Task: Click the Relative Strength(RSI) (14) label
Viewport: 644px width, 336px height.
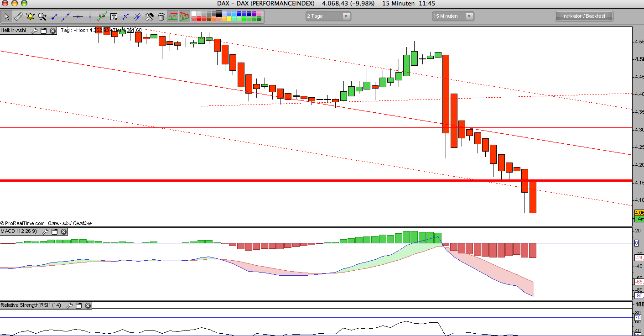Action: pyautogui.click(x=31, y=305)
